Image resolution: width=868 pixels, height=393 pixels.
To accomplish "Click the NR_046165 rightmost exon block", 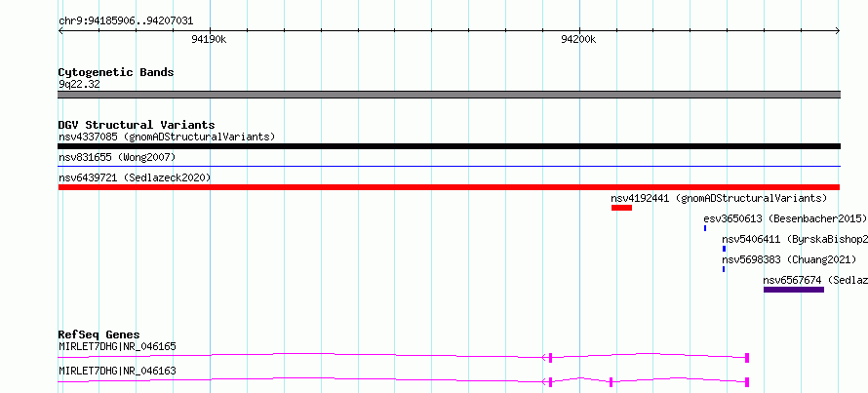I will click(x=747, y=358).
